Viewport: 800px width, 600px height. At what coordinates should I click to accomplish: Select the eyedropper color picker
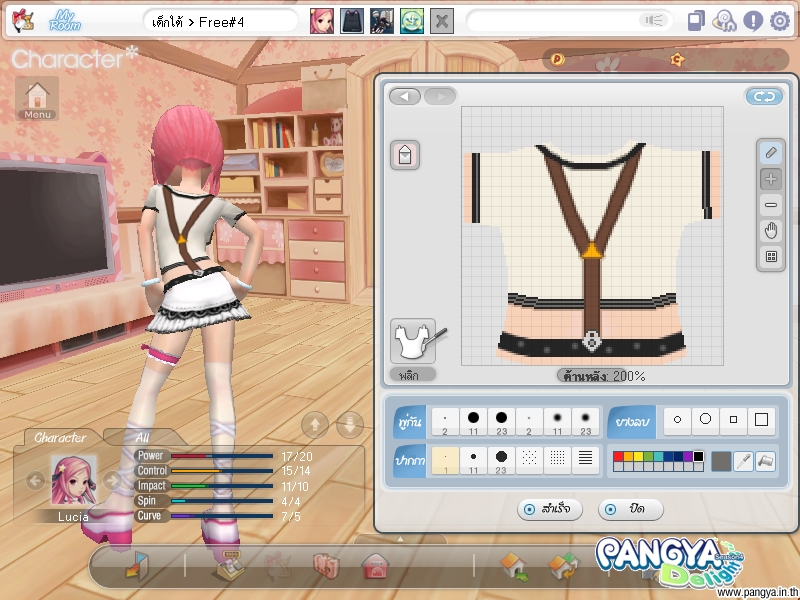tap(743, 461)
